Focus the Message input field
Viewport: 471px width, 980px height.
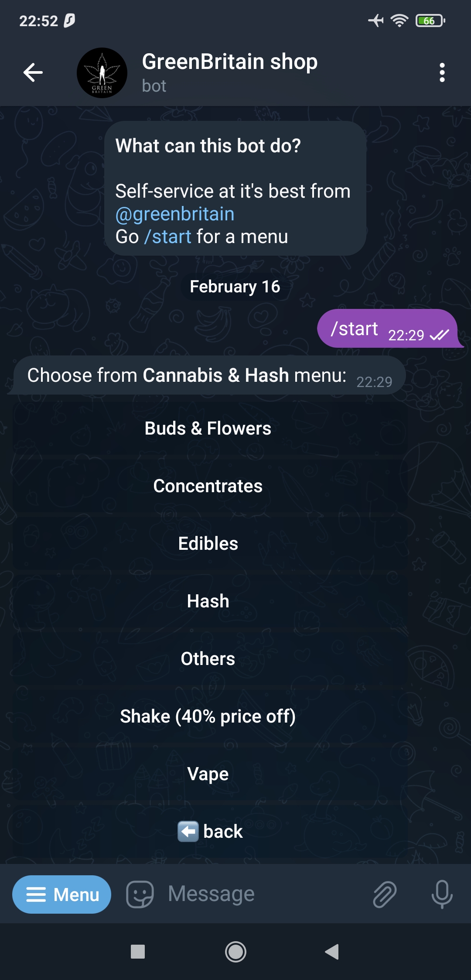(x=262, y=894)
